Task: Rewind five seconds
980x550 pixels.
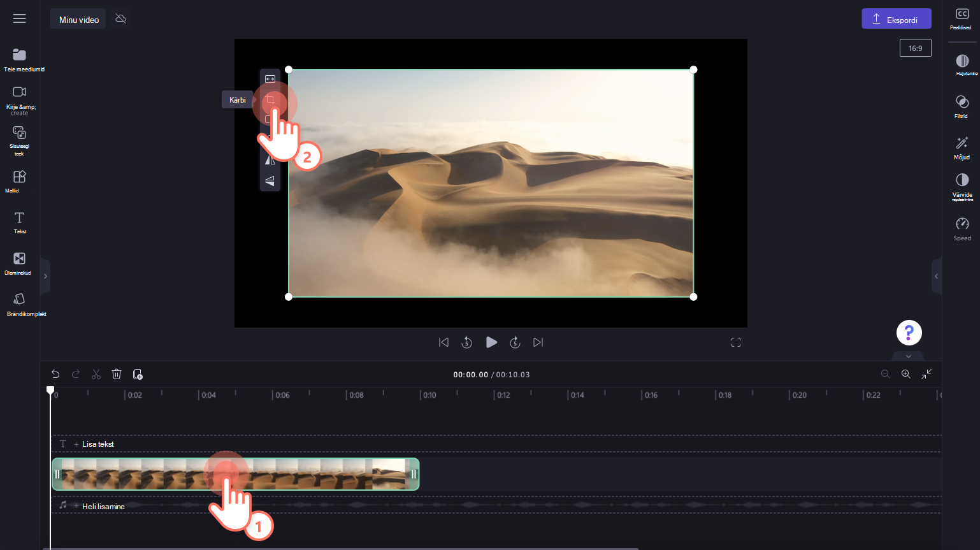Action: tap(466, 342)
